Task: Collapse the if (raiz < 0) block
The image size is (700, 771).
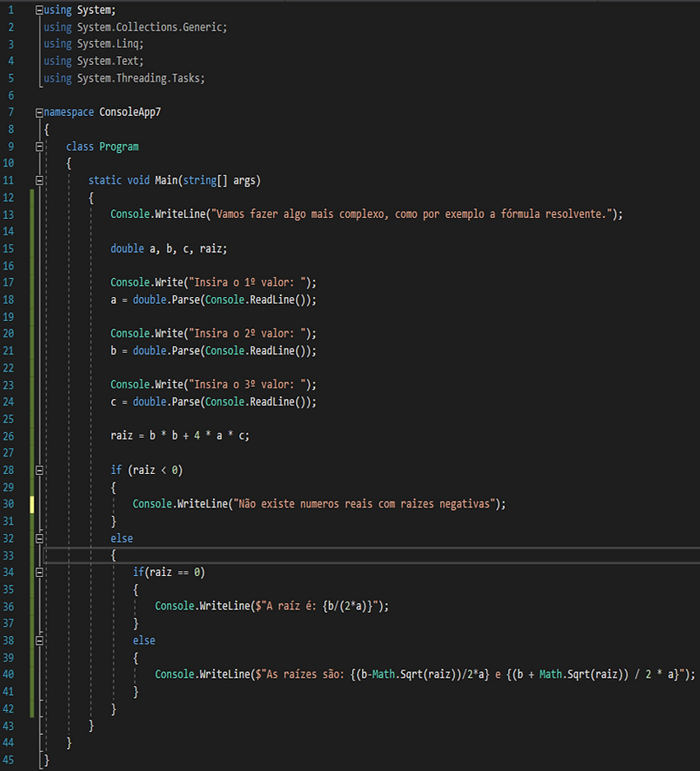Action: coord(39,470)
